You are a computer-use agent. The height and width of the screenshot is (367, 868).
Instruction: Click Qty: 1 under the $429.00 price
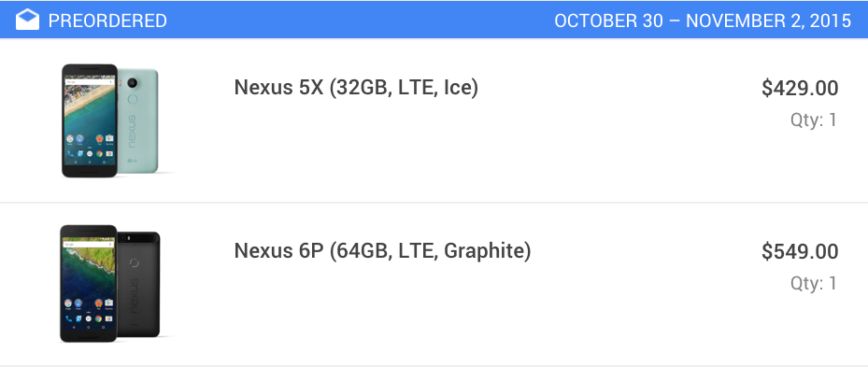(x=814, y=120)
